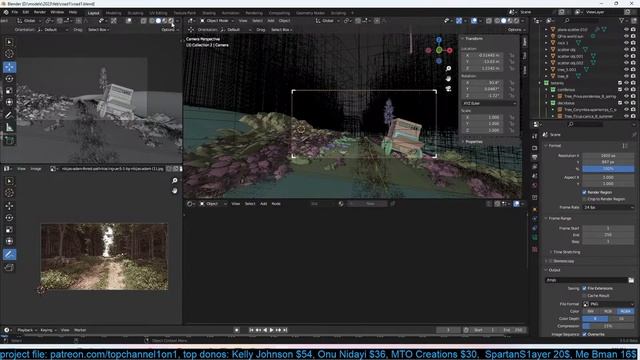Viewport: 640px width, 360px height.
Task: Switch to the Layout workspace tab
Action: click(x=93, y=13)
